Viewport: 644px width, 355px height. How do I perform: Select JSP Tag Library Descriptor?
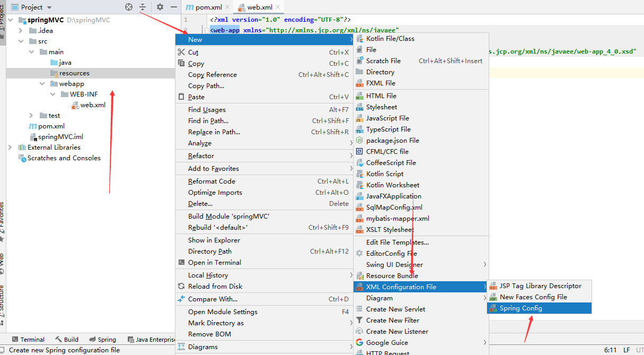tap(540, 286)
